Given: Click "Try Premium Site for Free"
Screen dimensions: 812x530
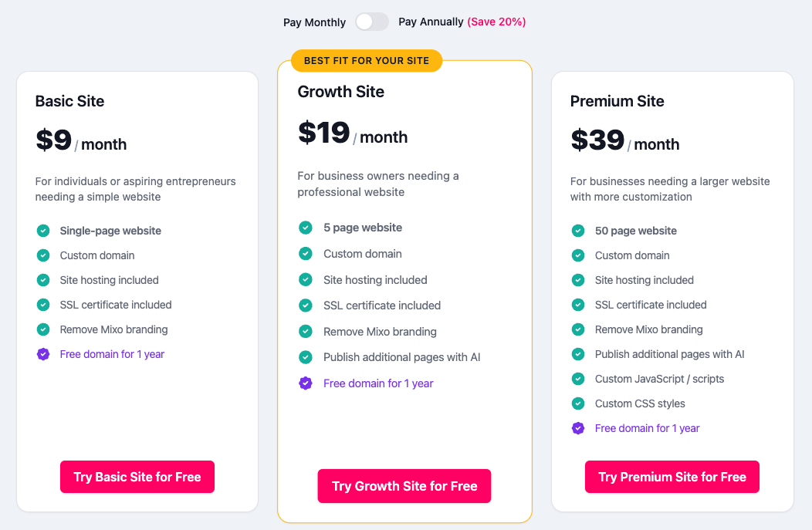Looking at the screenshot, I should (672, 477).
